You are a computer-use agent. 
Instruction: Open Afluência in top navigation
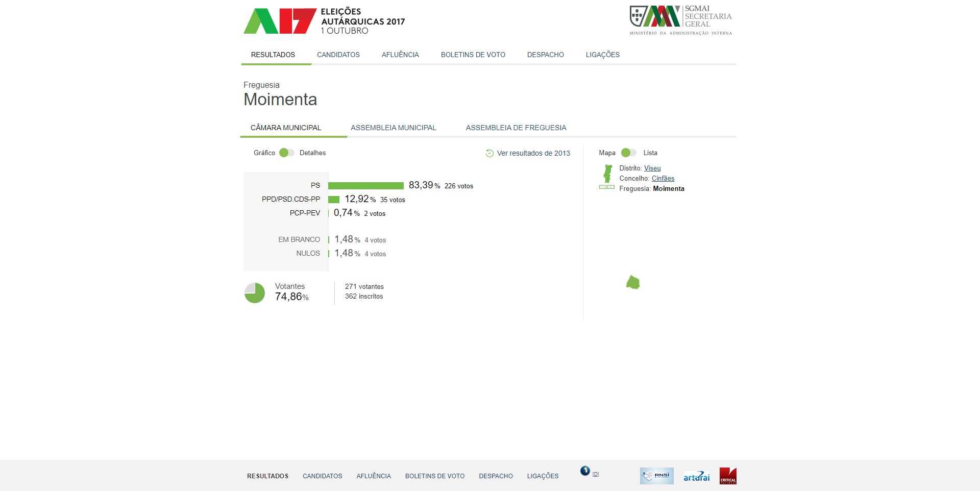[x=400, y=55]
